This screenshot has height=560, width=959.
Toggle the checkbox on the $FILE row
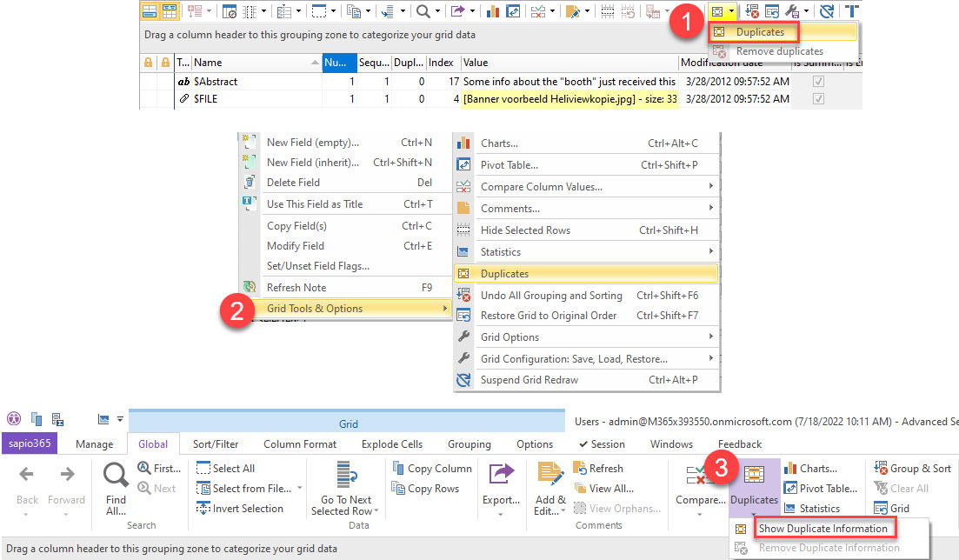click(x=817, y=98)
